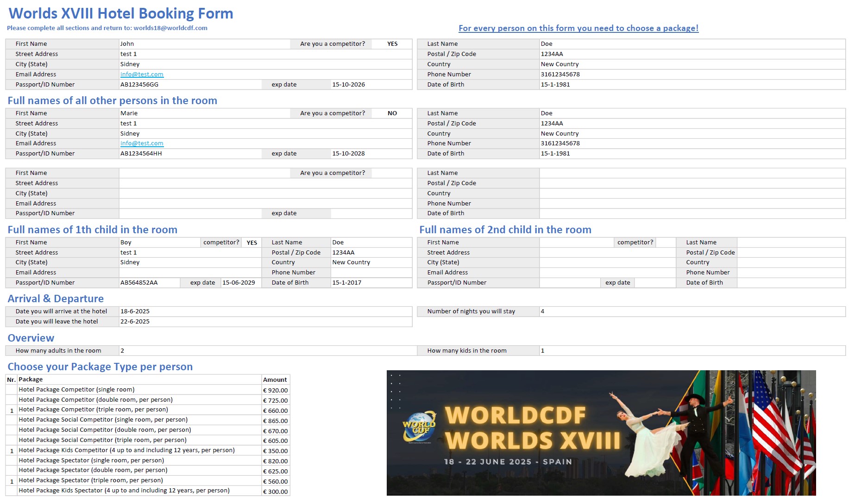The height and width of the screenshot is (504, 855).
Task: Click the first name field containing John
Action: pyautogui.click(x=204, y=44)
